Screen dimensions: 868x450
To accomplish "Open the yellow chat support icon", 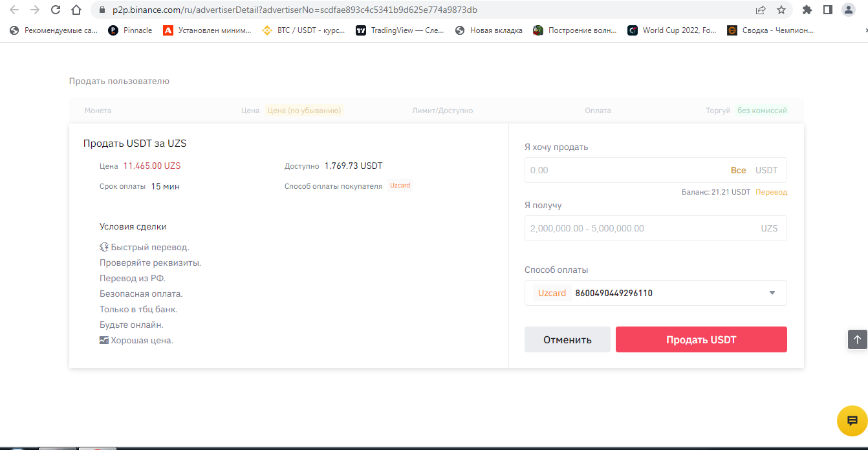I will [852, 420].
